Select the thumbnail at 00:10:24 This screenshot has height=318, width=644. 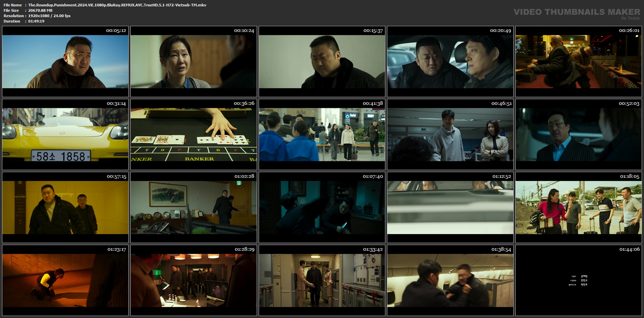pos(194,62)
